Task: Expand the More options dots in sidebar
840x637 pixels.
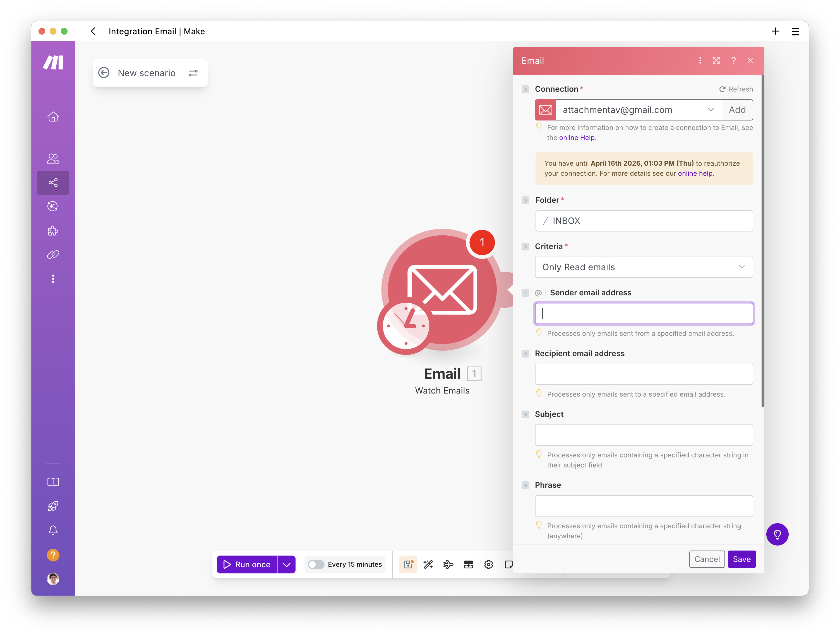Action: [x=53, y=279]
